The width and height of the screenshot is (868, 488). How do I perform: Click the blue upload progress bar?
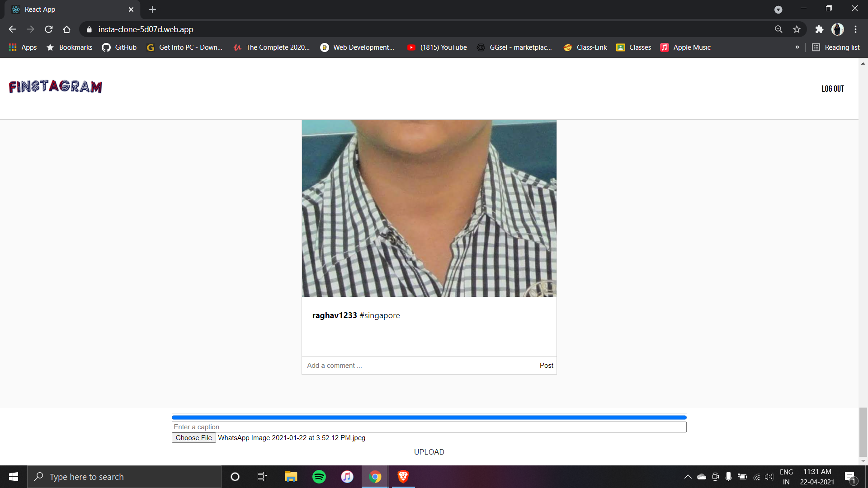click(x=429, y=417)
